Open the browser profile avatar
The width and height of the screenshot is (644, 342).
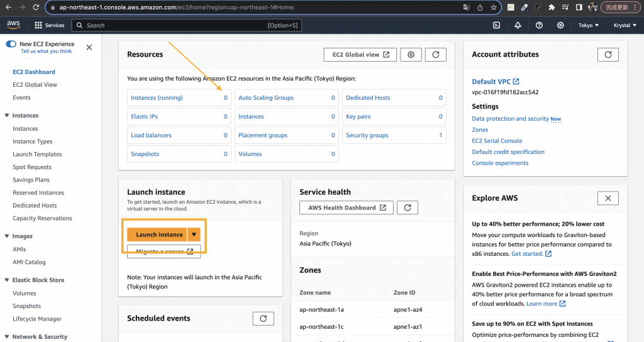point(592,8)
